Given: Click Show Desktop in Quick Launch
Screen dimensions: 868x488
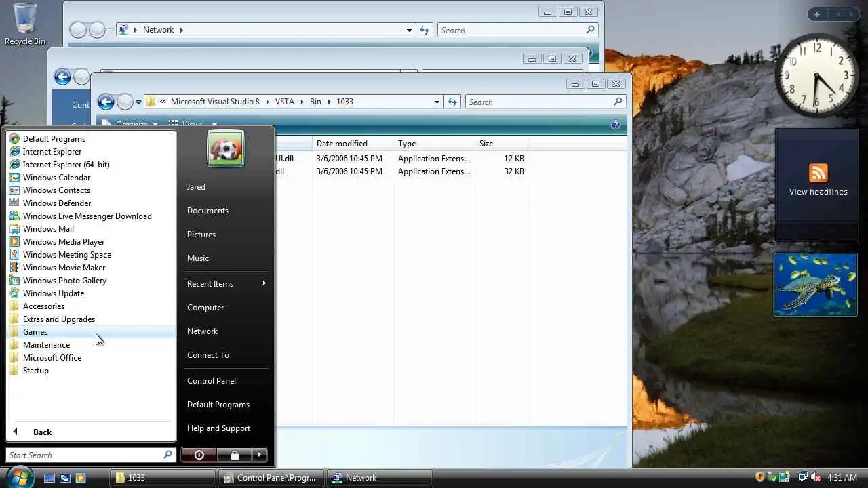Looking at the screenshot, I should pyautogui.click(x=50, y=478).
